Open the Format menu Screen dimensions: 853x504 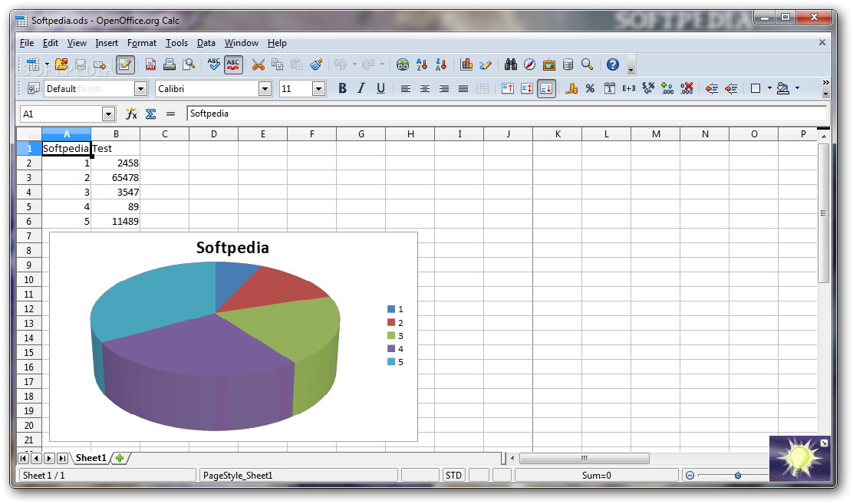(142, 43)
